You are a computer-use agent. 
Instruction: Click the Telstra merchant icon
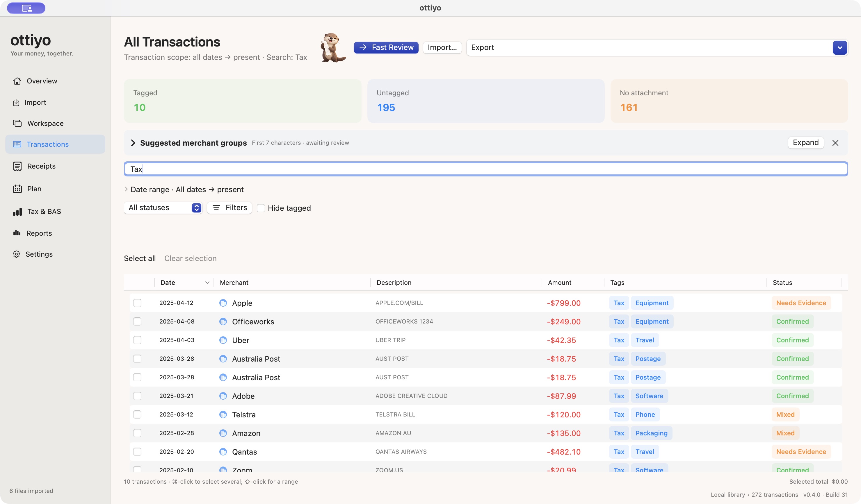click(x=223, y=414)
